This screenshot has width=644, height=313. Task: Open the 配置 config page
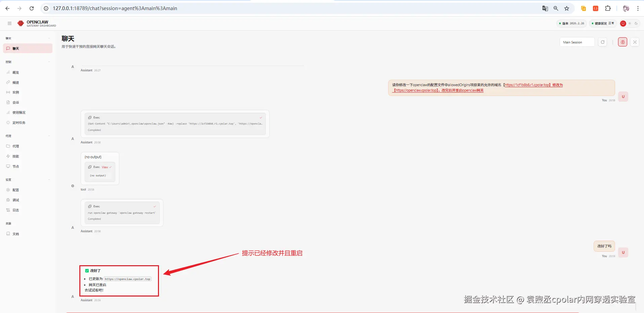click(x=28, y=190)
